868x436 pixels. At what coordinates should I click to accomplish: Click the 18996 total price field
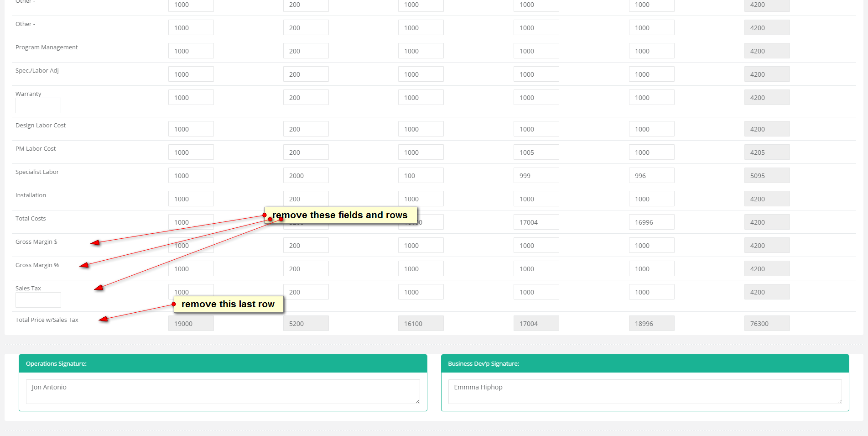652,323
